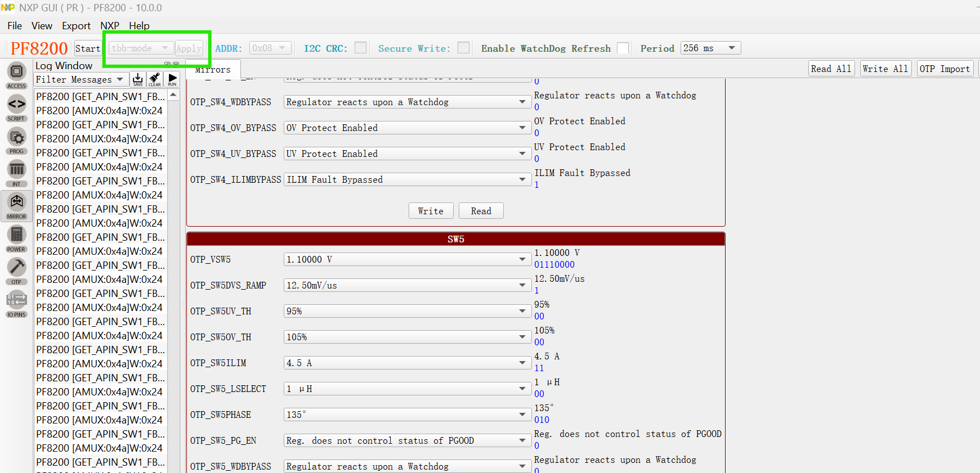
Task: Click the Read All button
Action: [x=831, y=69]
